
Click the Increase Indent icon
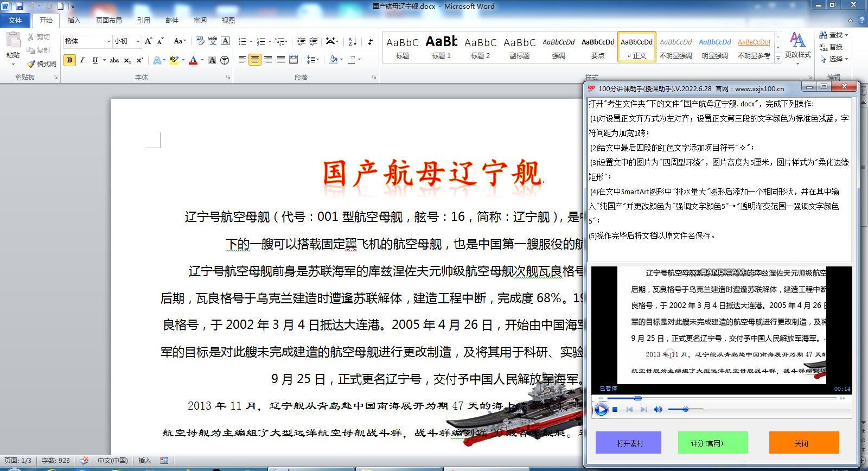tap(314, 41)
